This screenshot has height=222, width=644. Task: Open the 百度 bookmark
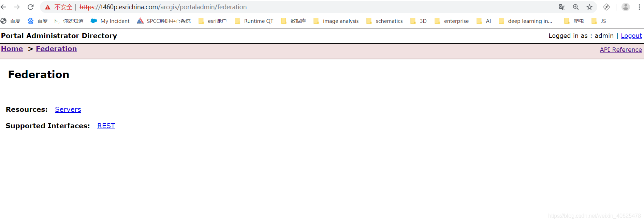pyautogui.click(x=11, y=21)
